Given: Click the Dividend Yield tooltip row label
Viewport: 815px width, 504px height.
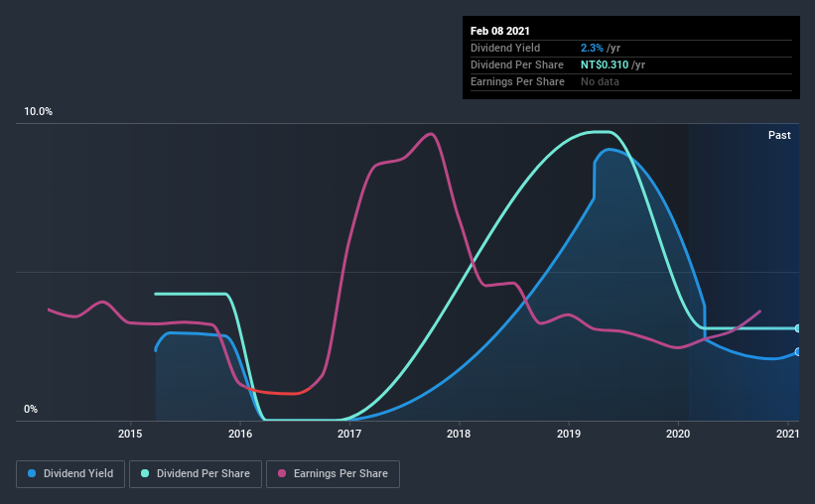Looking at the screenshot, I should pos(505,48).
